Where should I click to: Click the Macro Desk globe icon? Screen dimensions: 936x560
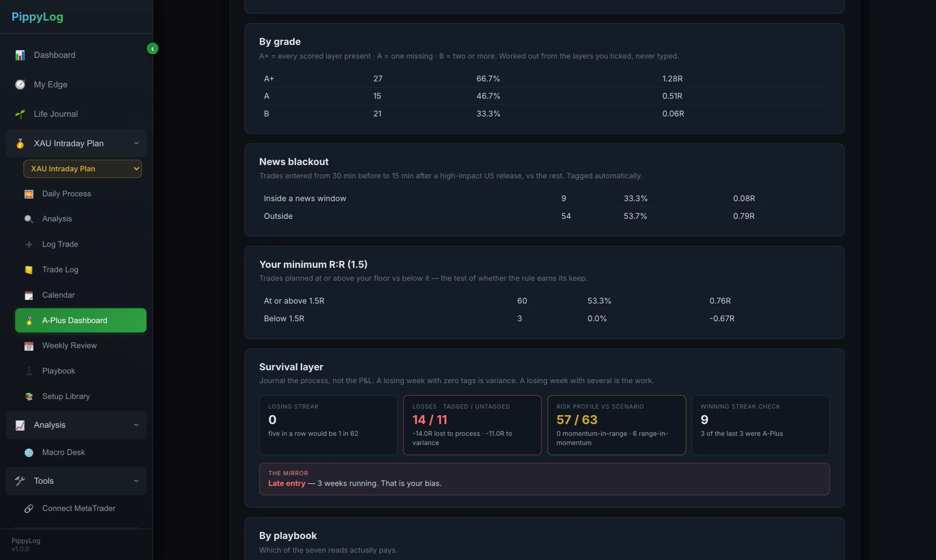(x=29, y=452)
